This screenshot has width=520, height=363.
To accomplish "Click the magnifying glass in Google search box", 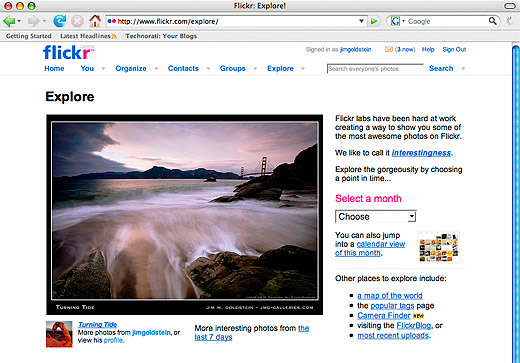I will pos(493,21).
